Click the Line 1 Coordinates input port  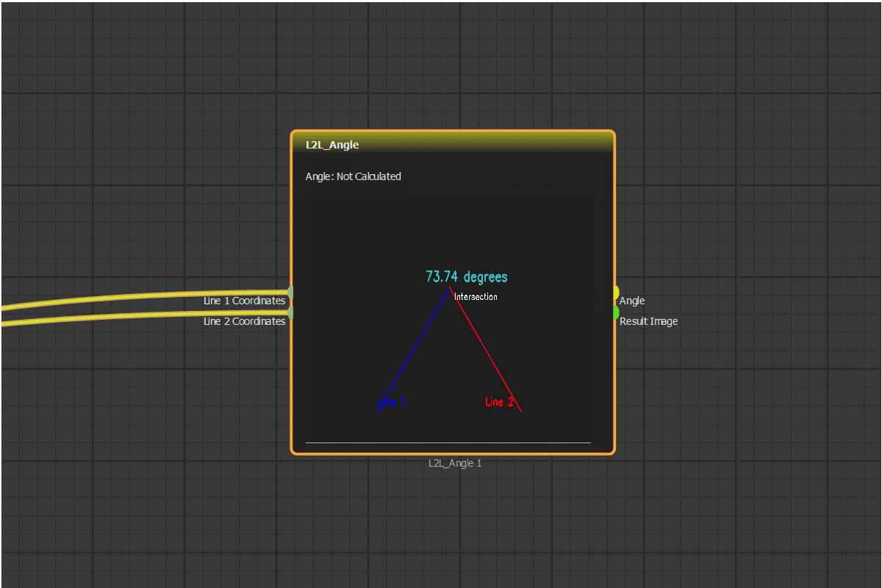[x=291, y=293]
